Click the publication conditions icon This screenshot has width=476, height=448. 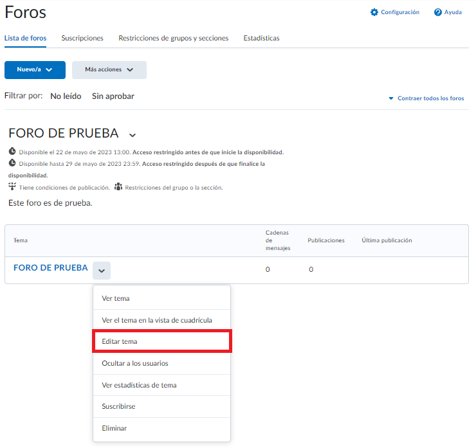click(12, 187)
